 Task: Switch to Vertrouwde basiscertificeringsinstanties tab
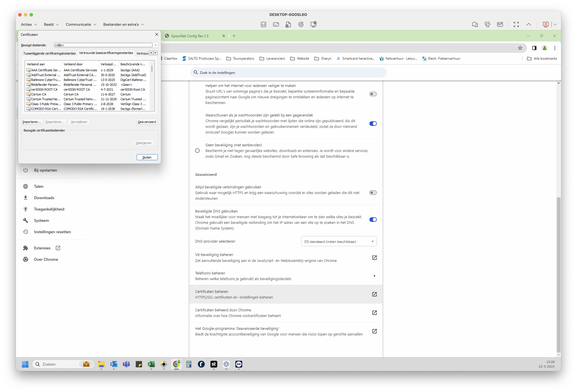pos(106,53)
